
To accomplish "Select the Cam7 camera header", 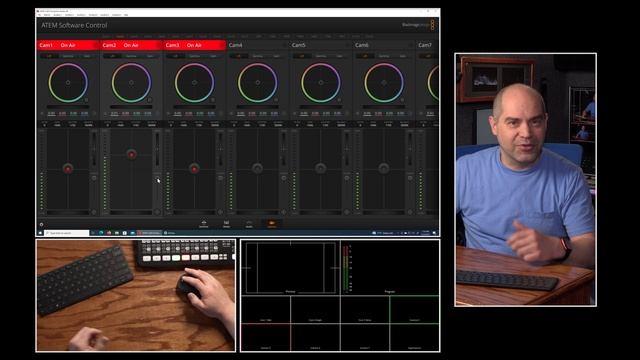I will point(427,45).
